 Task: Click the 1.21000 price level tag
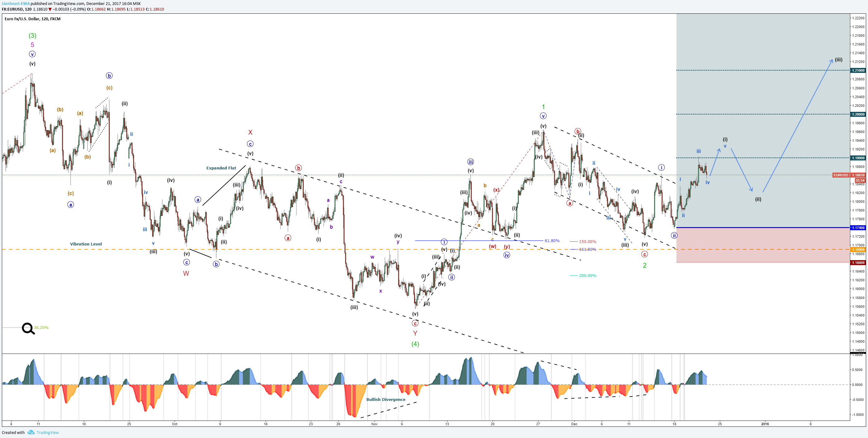858,70
